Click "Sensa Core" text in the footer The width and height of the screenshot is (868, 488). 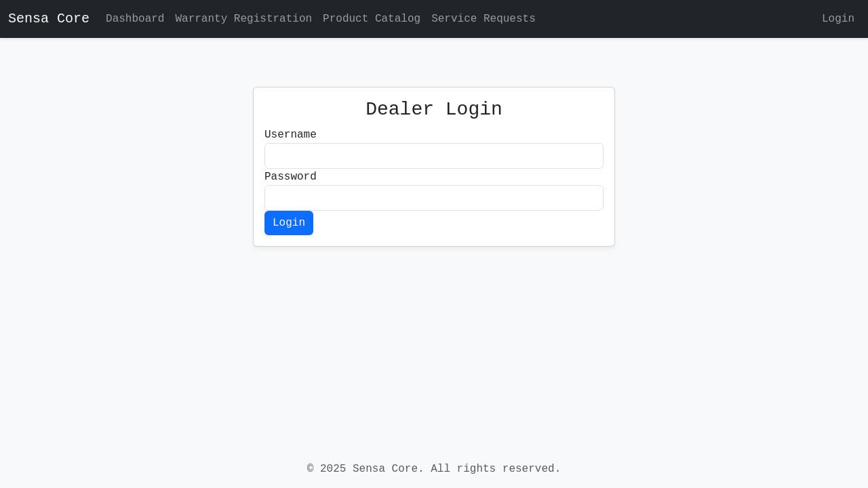coord(388,469)
